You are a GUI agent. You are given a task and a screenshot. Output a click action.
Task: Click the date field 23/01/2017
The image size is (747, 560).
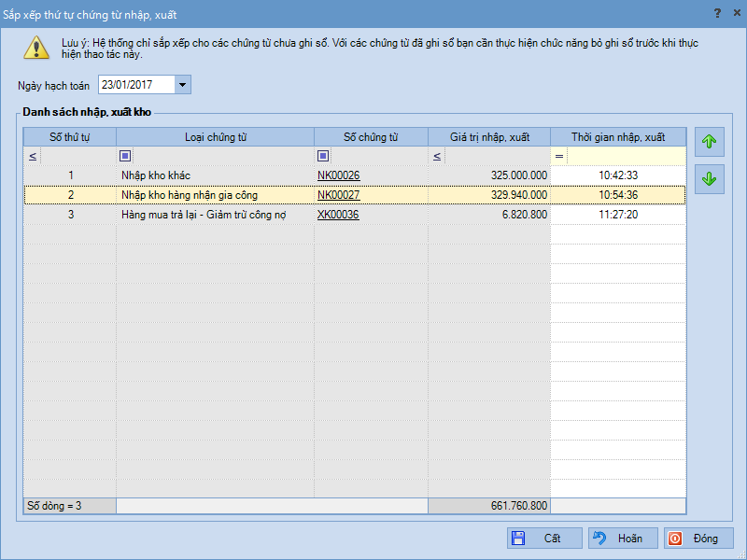coord(135,86)
